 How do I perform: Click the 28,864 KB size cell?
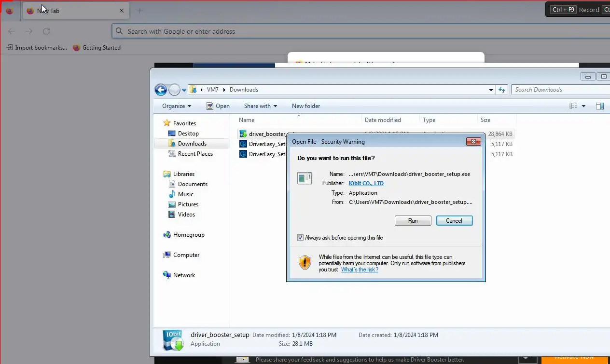click(500, 134)
